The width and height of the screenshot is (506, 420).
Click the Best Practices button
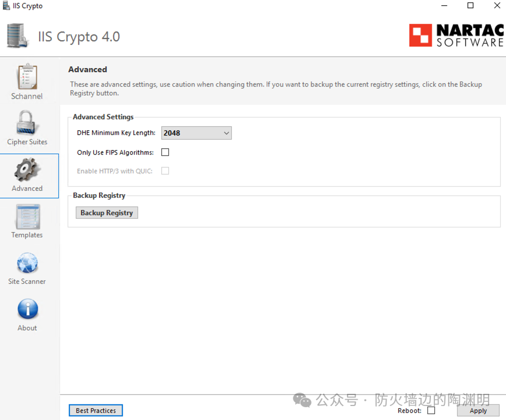click(95, 411)
